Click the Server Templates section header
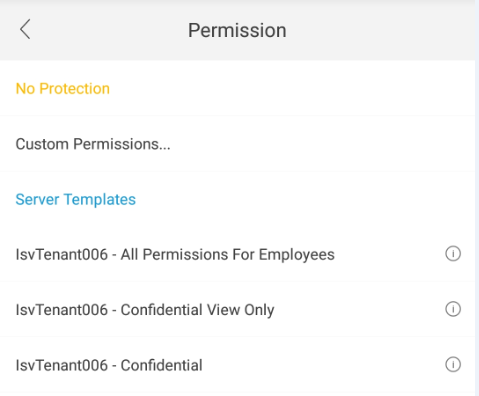This screenshot has height=396, width=479. 76,199
